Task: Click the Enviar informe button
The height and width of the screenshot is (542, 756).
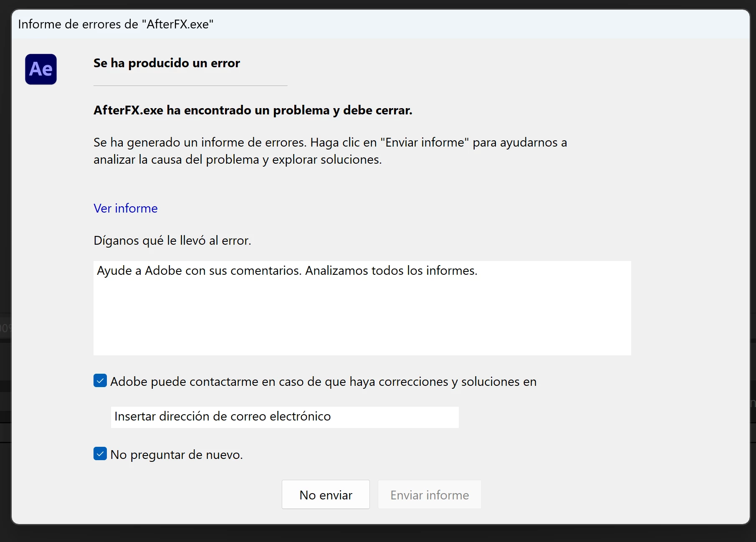Action: 430,495
